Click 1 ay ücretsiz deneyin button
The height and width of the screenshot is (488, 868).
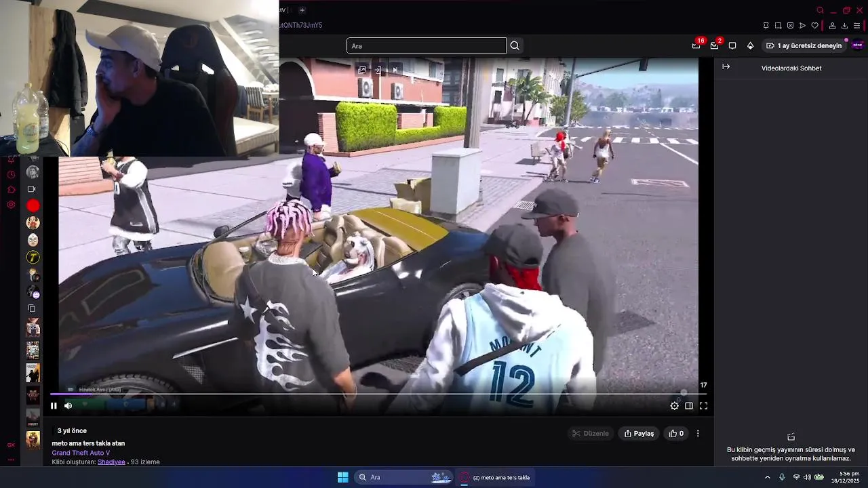(x=804, y=45)
